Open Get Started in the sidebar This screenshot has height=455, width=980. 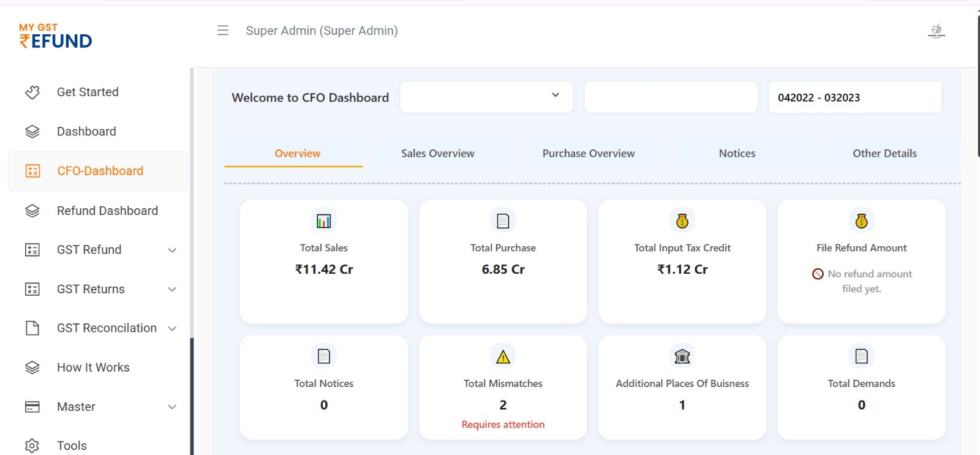88,92
